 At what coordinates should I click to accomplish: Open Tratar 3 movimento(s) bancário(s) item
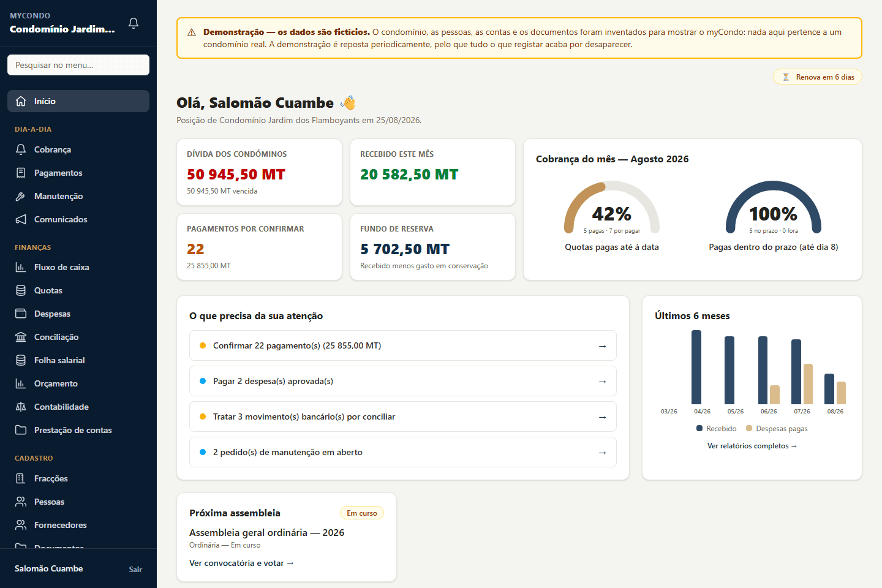(x=403, y=417)
